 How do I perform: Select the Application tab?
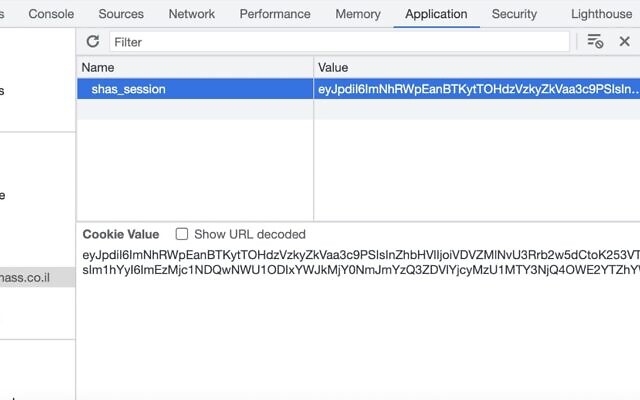(436, 14)
